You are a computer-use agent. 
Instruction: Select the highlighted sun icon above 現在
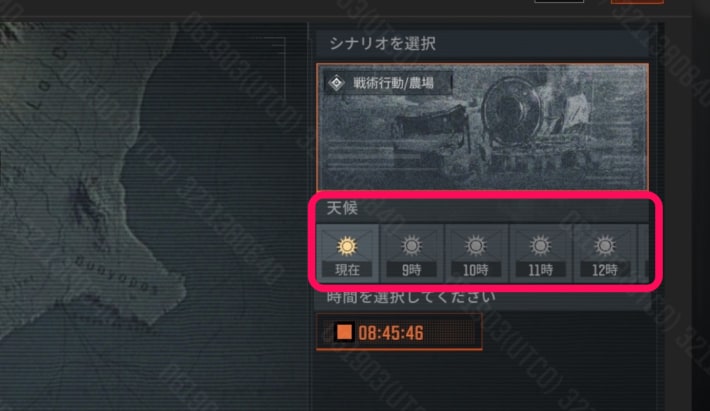(x=347, y=246)
